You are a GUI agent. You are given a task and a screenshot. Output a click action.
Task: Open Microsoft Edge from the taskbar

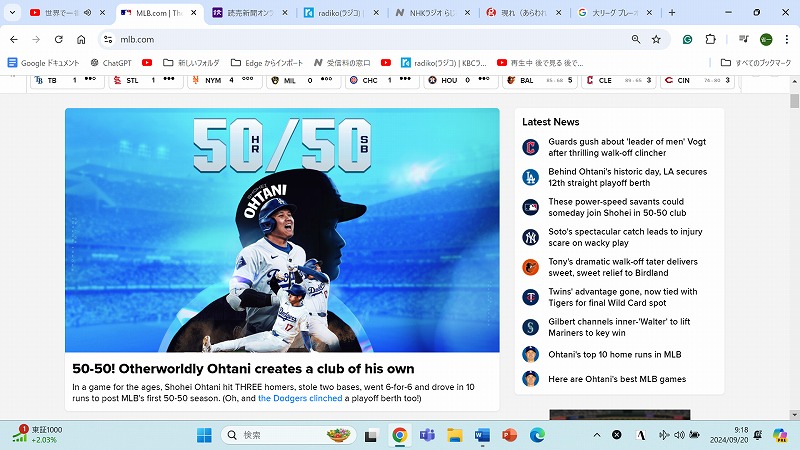click(537, 435)
